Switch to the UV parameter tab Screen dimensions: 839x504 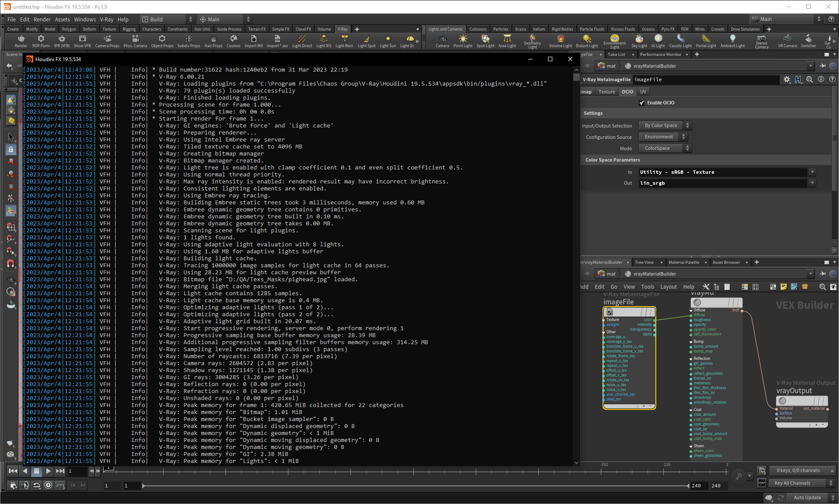(643, 92)
